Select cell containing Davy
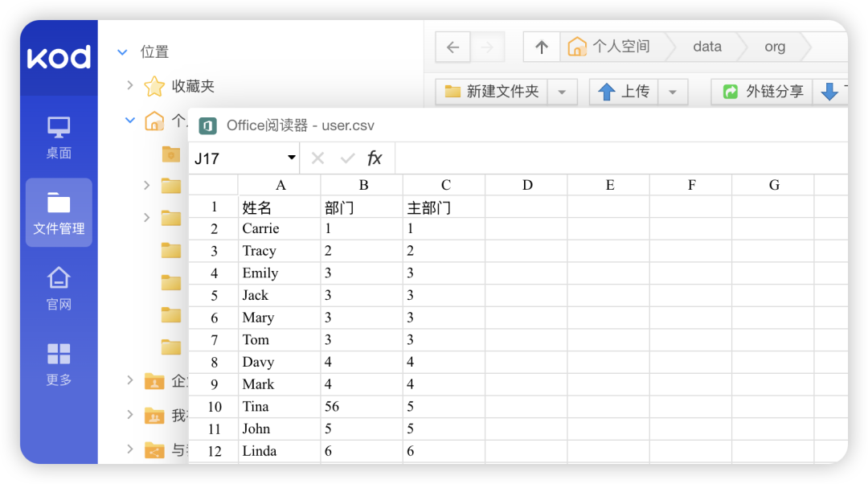Screen dimensions: 868x484 point(280,362)
